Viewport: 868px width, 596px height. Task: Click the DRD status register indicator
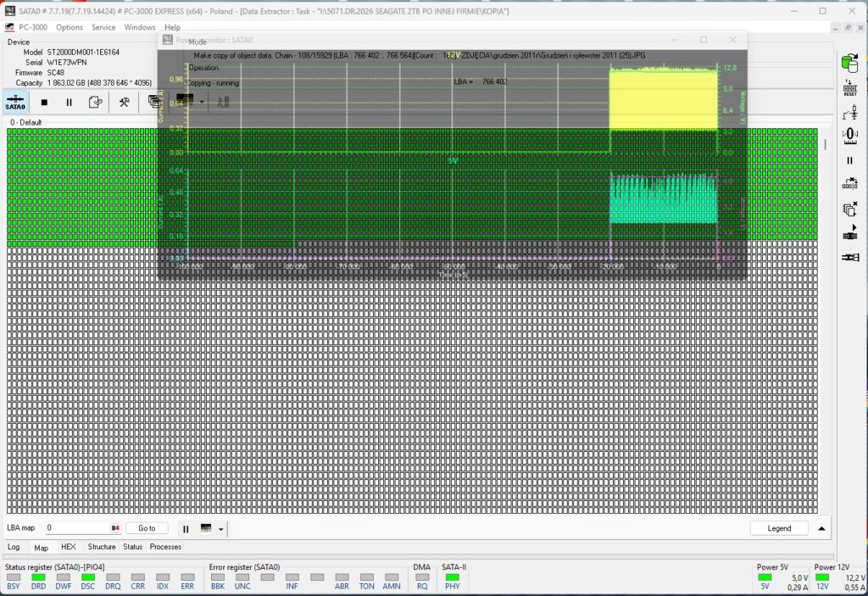click(38, 577)
